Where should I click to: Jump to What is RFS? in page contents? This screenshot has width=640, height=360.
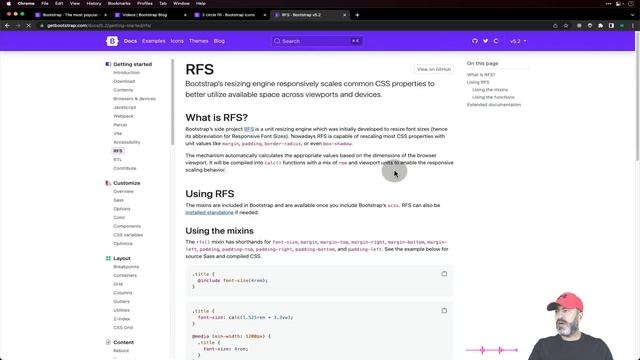[481, 75]
